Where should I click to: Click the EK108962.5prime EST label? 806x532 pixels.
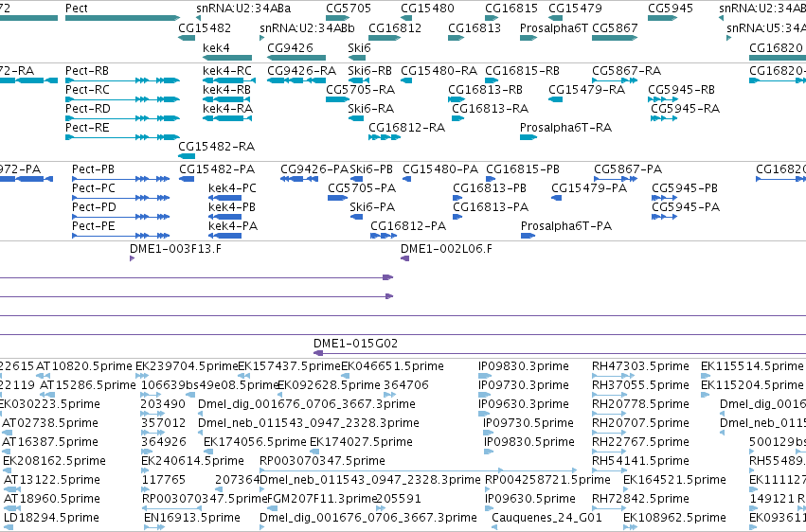click(674, 518)
